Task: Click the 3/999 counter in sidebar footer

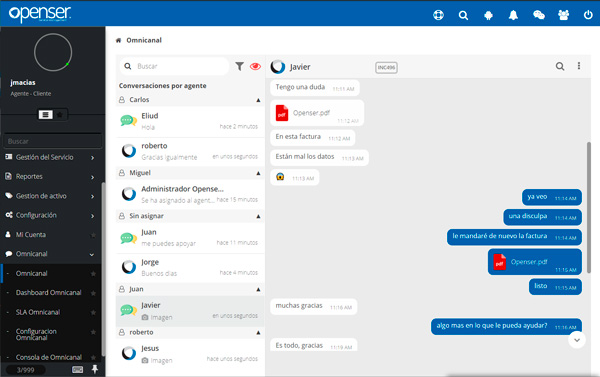Action: coord(26,370)
